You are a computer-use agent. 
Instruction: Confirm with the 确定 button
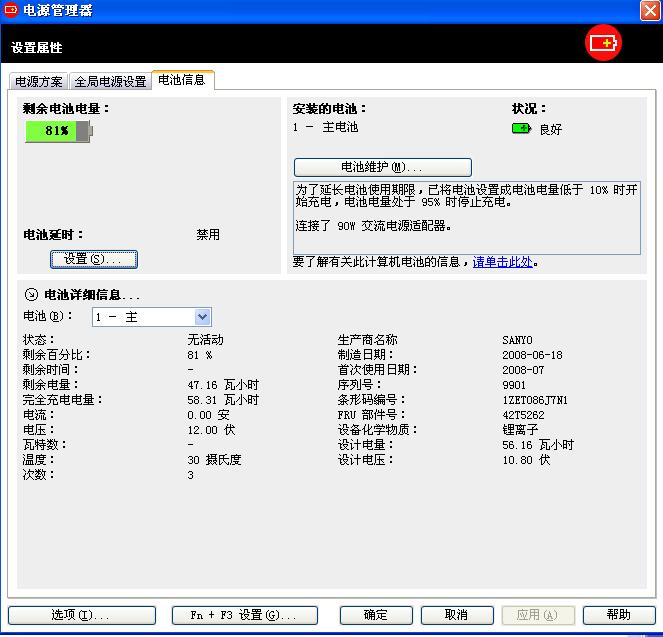pos(376,615)
